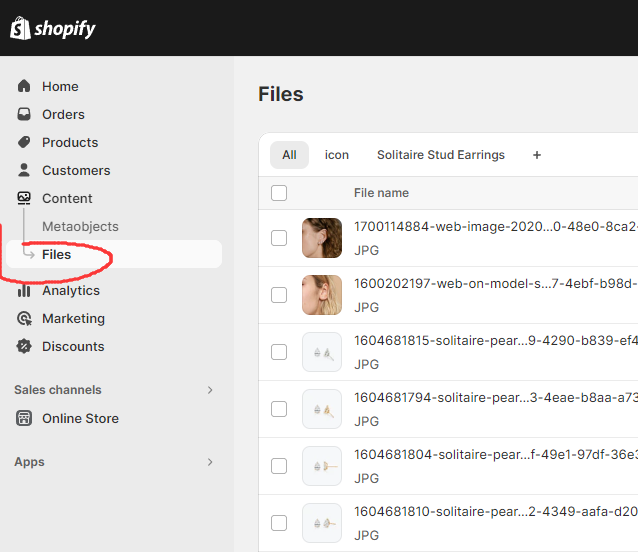This screenshot has height=552, width=638.
Task: Check file 1604681810-solitaire-pear checkbox
Action: (279, 523)
